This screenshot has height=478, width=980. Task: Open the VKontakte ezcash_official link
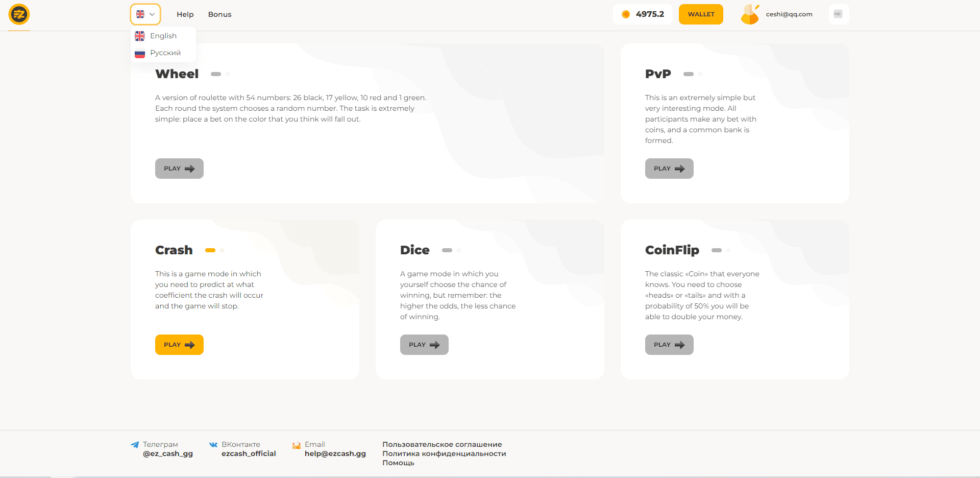248,453
